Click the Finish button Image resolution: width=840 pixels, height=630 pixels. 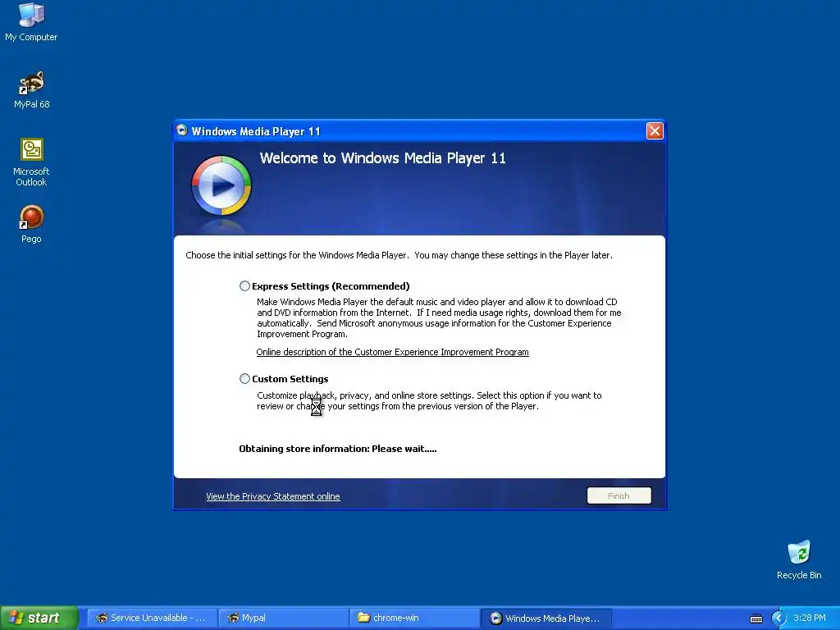click(x=619, y=495)
